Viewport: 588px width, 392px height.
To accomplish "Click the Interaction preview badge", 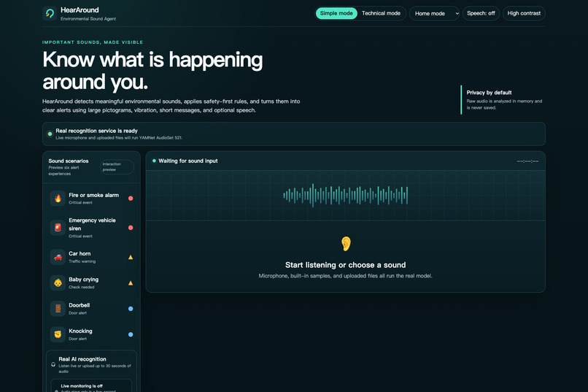I will click(x=117, y=167).
